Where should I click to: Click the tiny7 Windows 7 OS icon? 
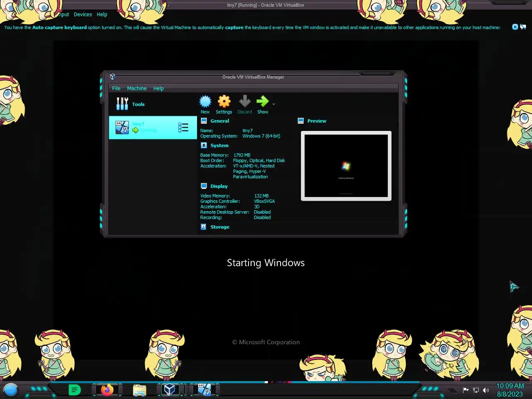point(122,127)
